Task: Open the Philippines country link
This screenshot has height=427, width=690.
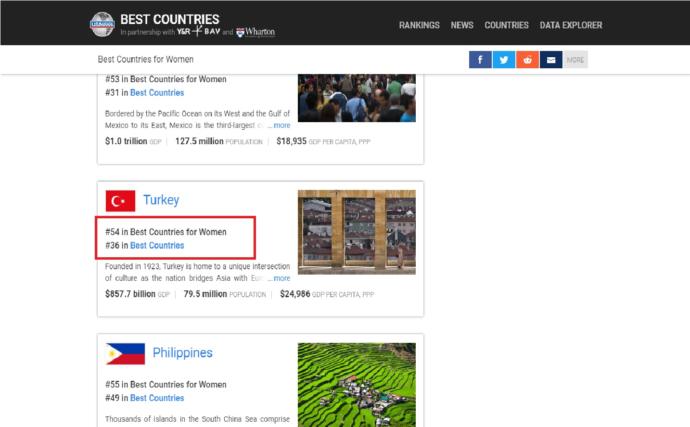Action: (182, 353)
